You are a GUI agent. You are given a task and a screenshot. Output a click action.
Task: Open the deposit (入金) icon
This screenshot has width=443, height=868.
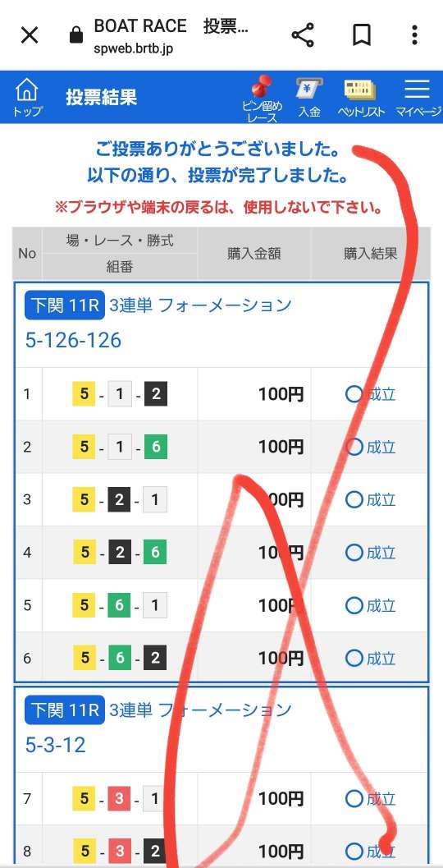point(309,98)
